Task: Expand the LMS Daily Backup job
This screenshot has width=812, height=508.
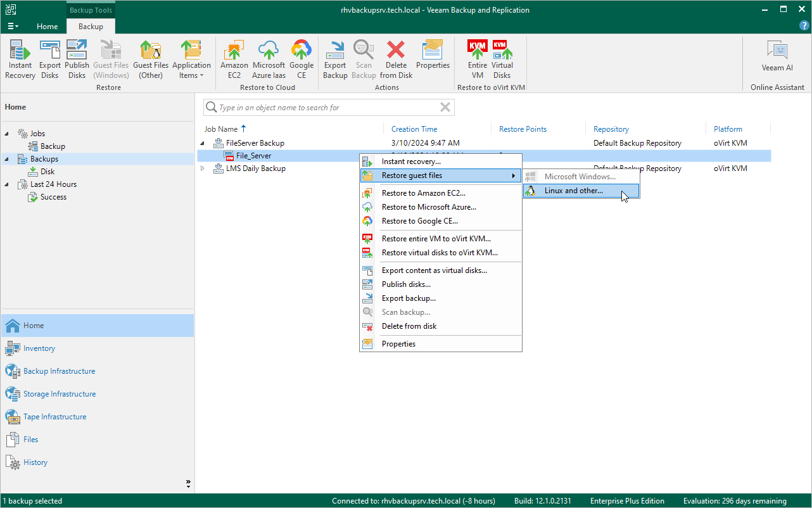Action: (203, 168)
